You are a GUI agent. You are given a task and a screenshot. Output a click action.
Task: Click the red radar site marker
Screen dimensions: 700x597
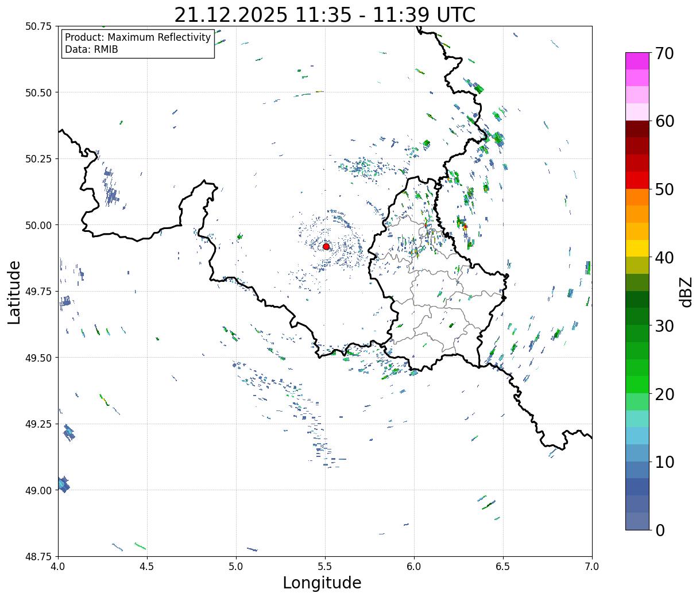[326, 246]
